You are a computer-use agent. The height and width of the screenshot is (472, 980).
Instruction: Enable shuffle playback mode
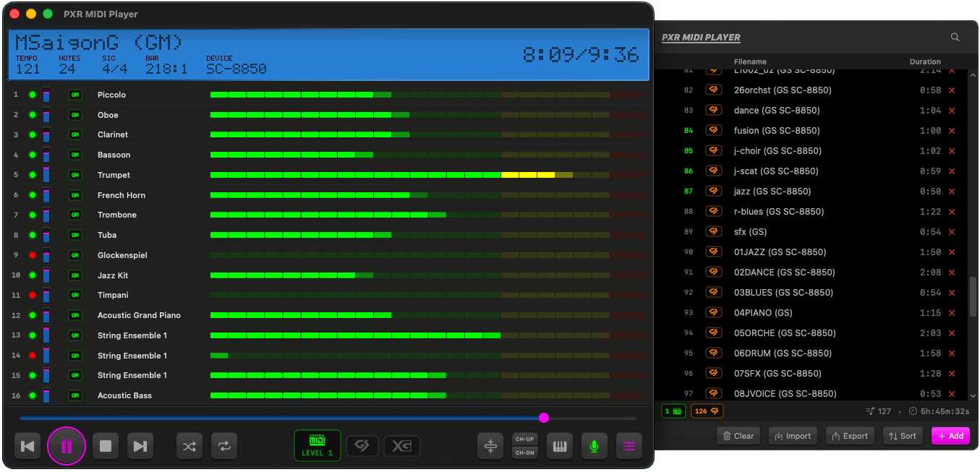pos(189,446)
